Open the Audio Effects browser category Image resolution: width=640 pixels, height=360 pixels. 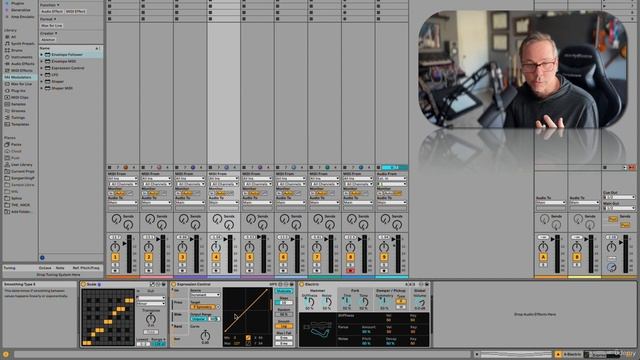[20, 64]
